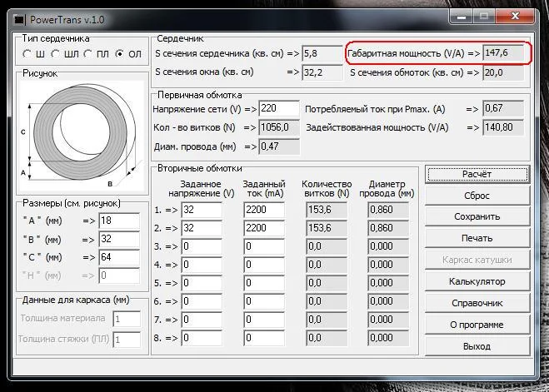Click winding 2 wire diameter 0,860
This screenshot has width=549, height=392.
388,228
